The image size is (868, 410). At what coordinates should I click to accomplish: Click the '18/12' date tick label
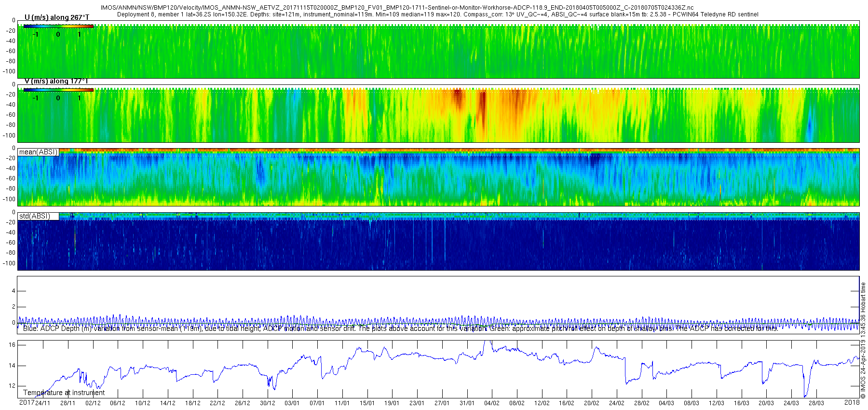pyautogui.click(x=193, y=403)
